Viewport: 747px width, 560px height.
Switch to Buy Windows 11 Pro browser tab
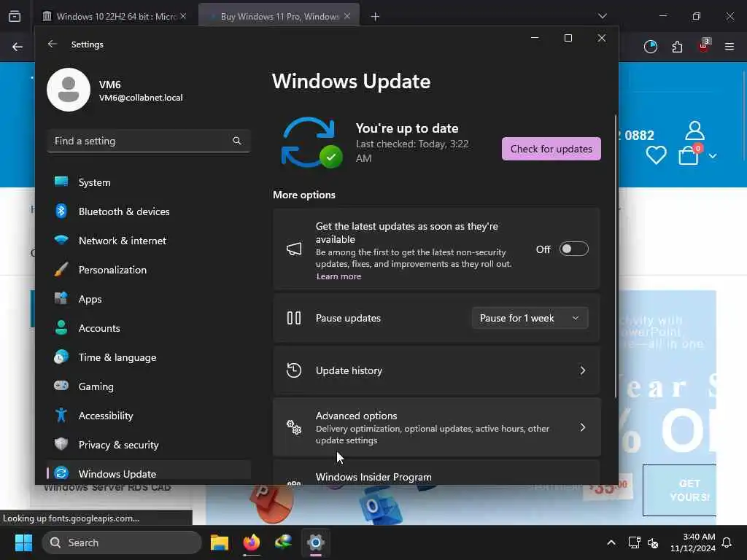(279, 16)
